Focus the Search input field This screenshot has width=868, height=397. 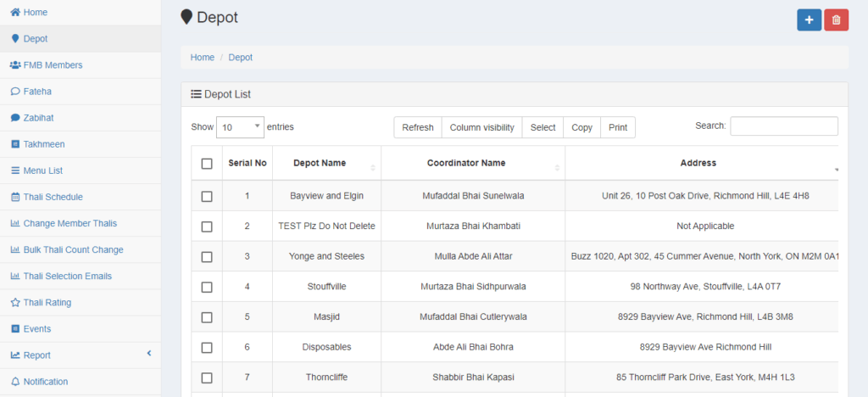click(783, 126)
